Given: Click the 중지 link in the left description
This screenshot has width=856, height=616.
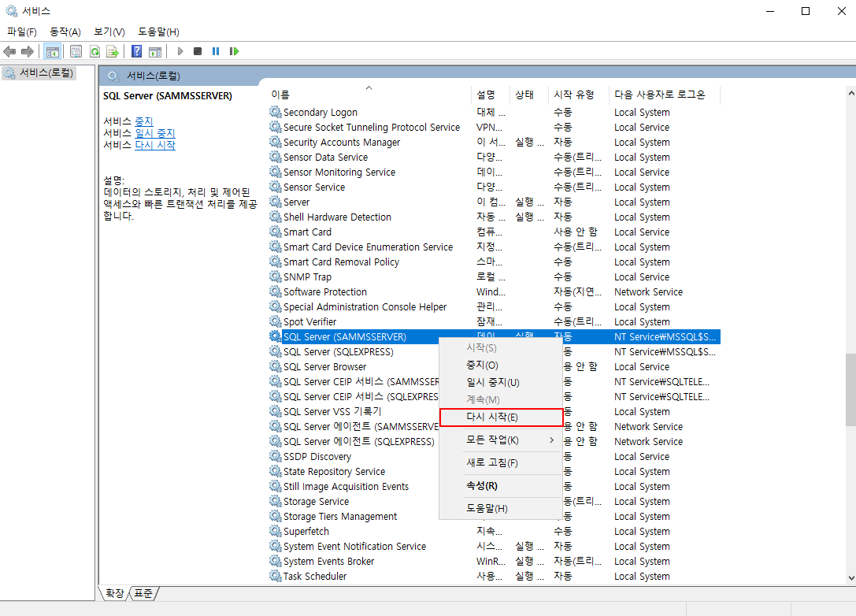Looking at the screenshot, I should tap(143, 121).
